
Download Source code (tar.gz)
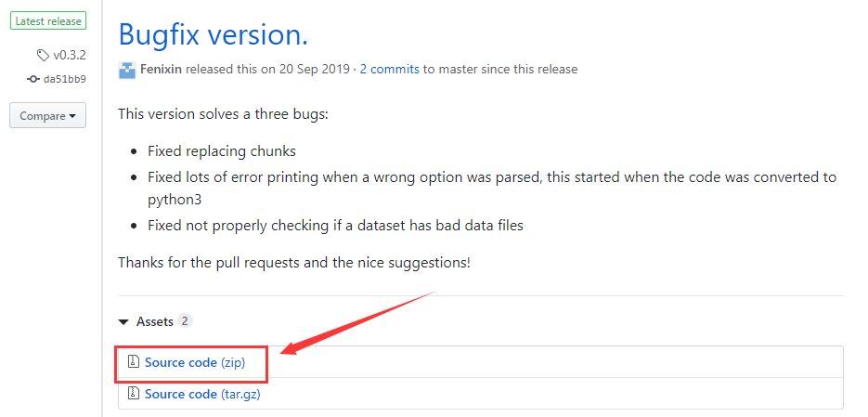(202, 394)
